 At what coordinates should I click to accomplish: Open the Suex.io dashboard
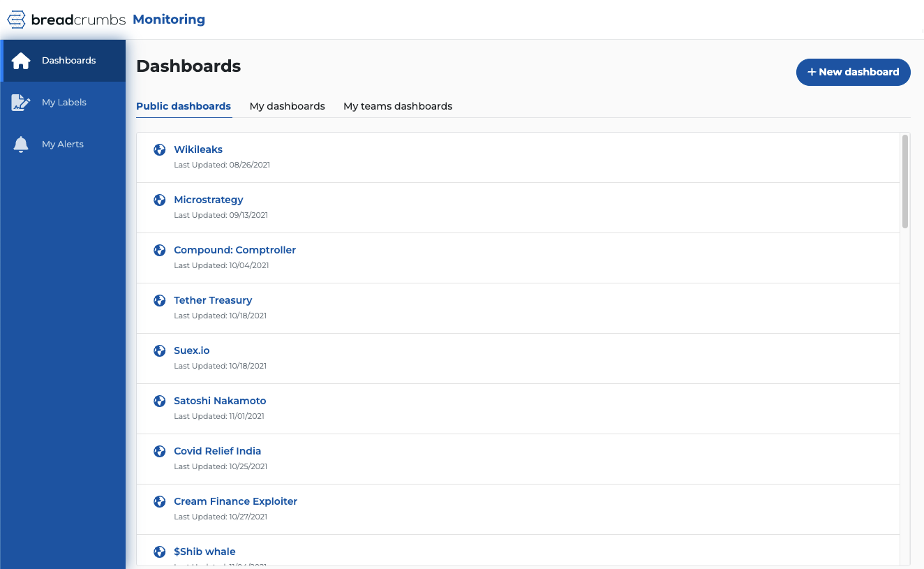click(191, 350)
